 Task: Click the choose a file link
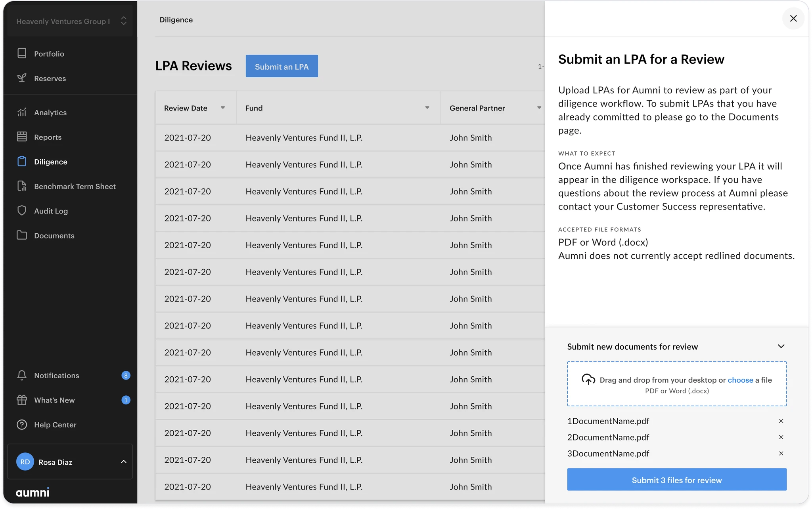740,380
